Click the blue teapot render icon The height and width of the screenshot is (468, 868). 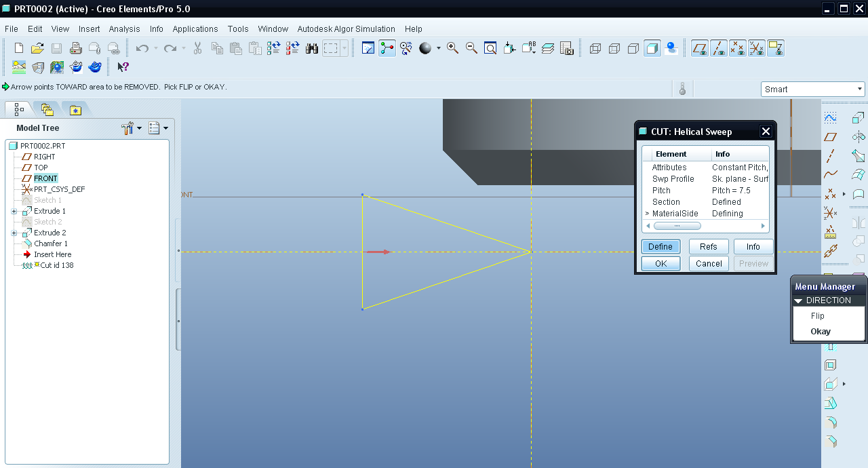pyautogui.click(x=96, y=67)
